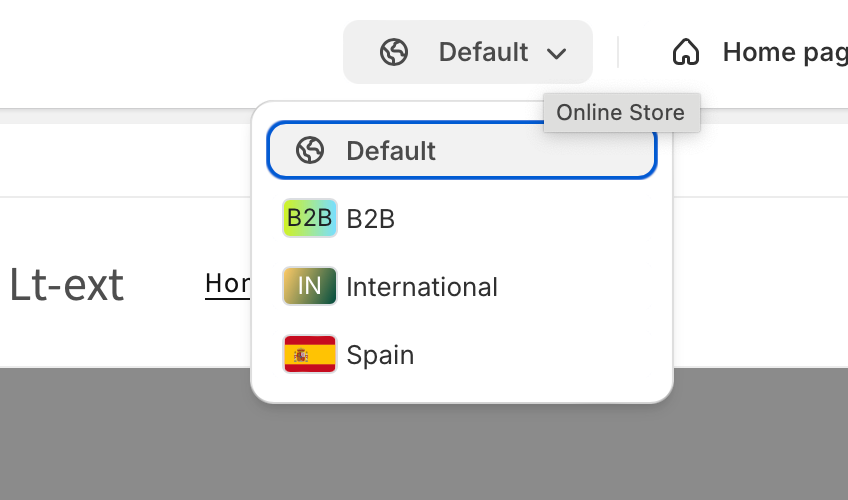Screen dimensions: 848x500
Task: Click the Spain flag icon
Action: click(310, 354)
